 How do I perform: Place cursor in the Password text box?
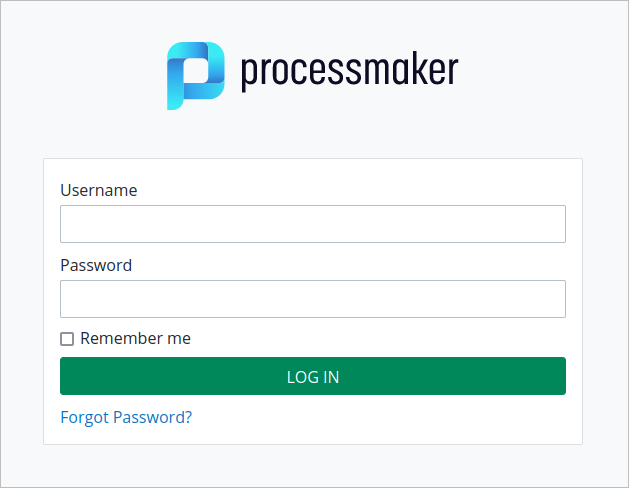click(312, 299)
